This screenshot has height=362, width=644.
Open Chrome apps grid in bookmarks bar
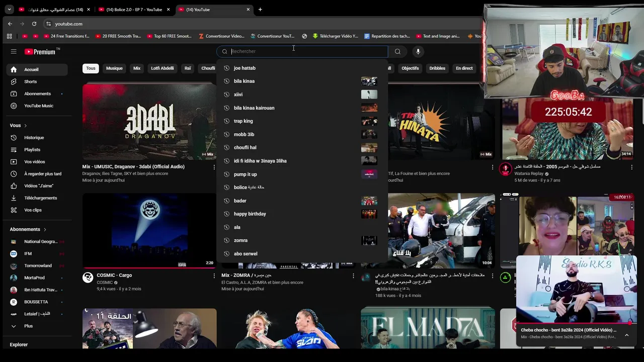coord(9,36)
